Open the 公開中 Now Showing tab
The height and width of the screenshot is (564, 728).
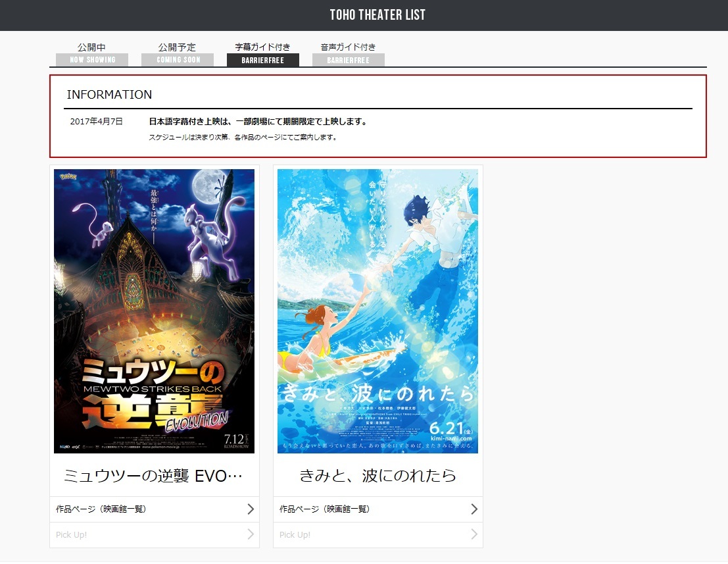tap(92, 54)
